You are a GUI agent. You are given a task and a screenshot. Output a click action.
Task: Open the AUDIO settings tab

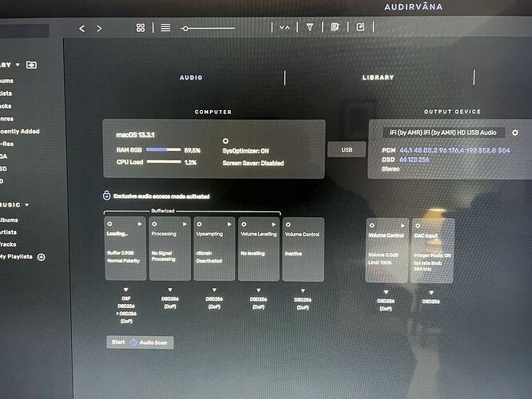191,77
